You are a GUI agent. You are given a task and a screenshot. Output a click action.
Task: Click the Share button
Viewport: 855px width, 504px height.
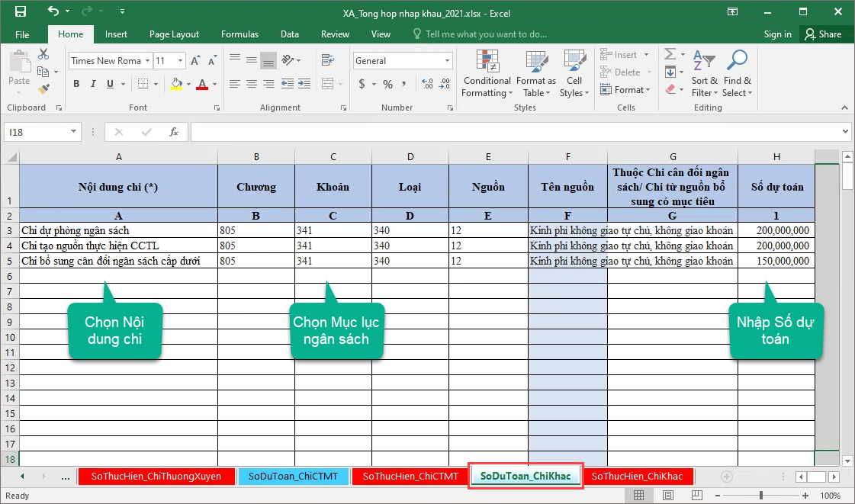coord(823,34)
